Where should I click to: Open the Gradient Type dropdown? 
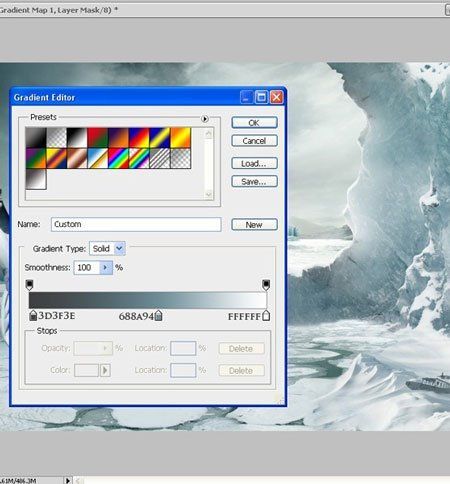coord(107,249)
